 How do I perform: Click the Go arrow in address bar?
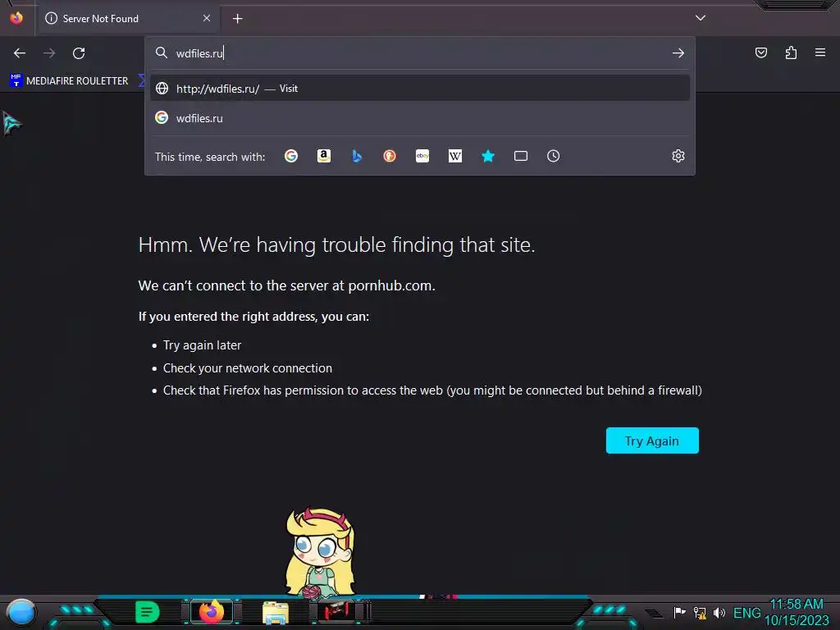click(678, 53)
